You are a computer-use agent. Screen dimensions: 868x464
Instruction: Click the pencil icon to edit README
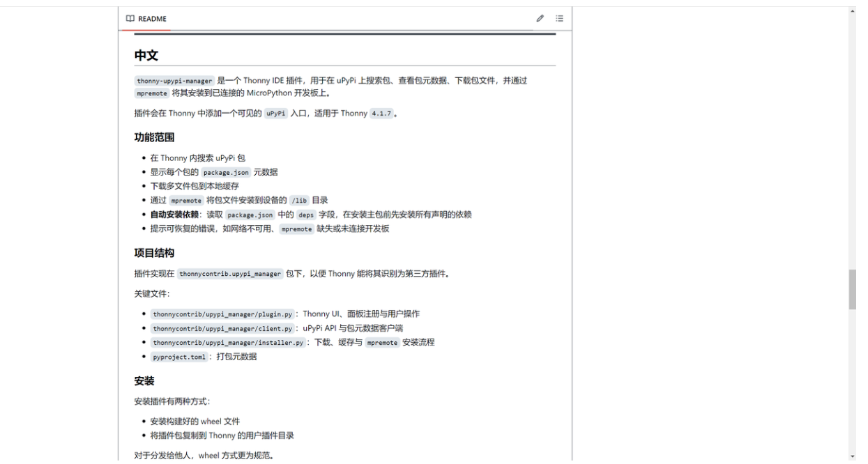click(540, 18)
